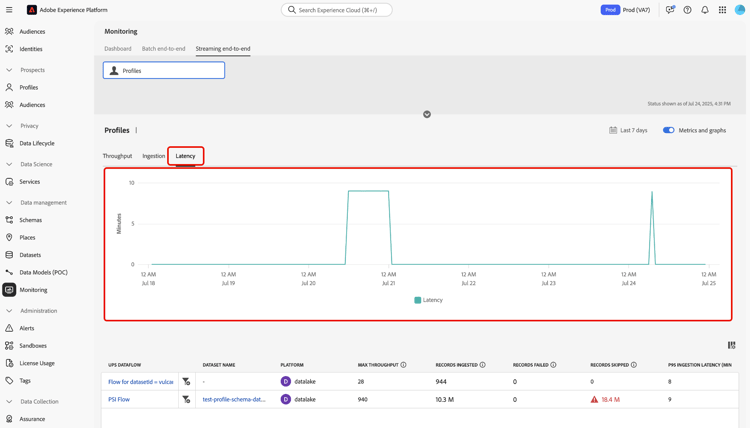Open test-profile-schema dataset link

[x=234, y=399]
